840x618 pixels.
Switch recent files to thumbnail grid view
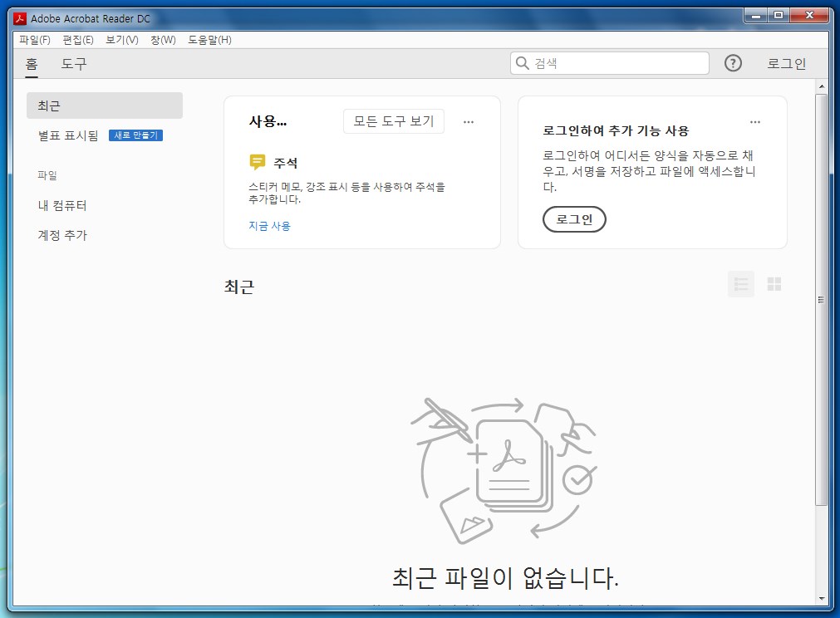[x=774, y=284]
